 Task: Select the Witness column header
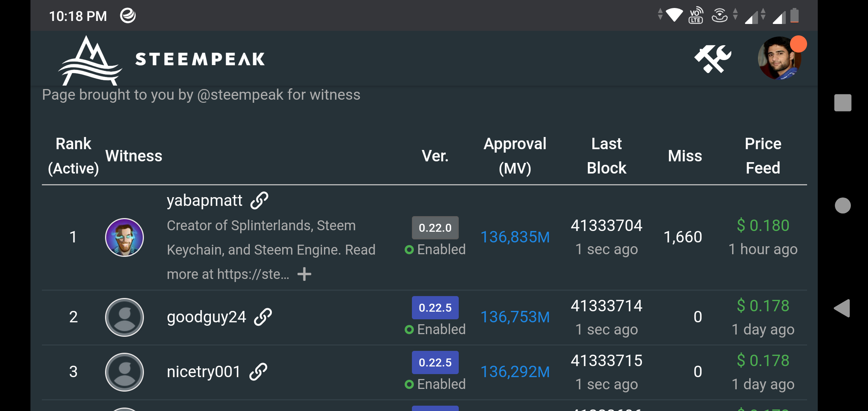tap(134, 156)
